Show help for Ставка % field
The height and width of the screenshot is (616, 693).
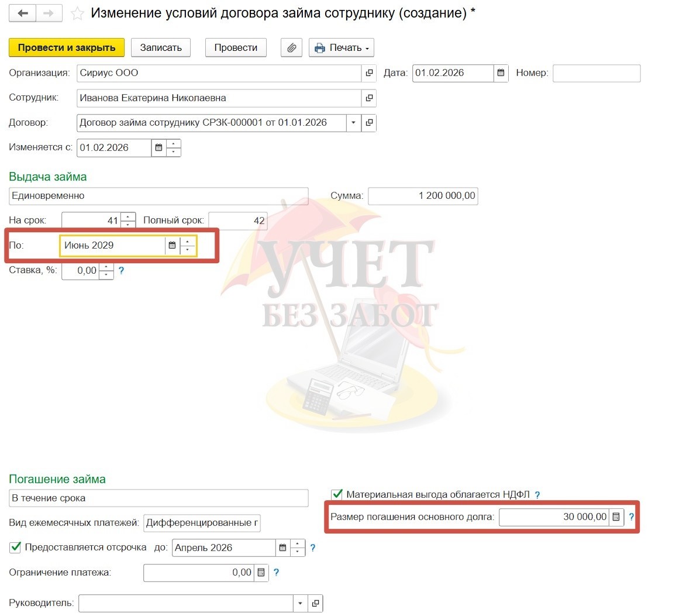[122, 271]
